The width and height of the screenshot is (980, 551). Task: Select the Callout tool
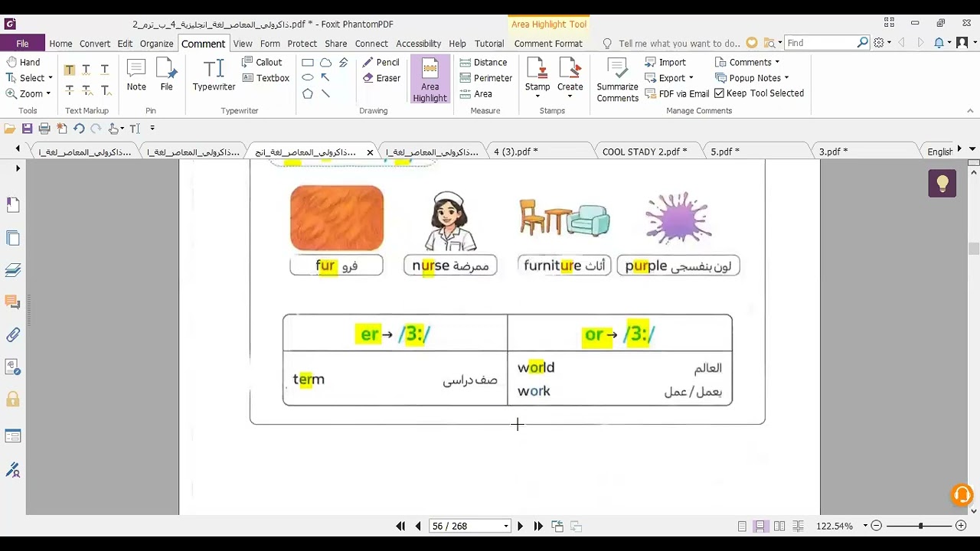(262, 62)
